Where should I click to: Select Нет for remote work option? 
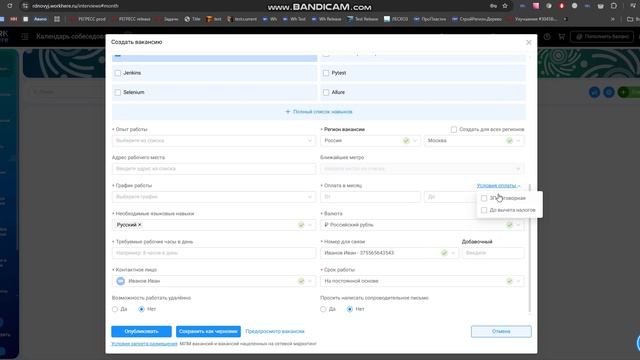pos(142,309)
